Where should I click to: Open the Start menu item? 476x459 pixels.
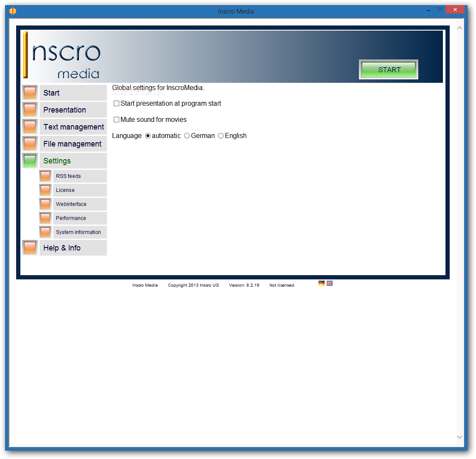click(73, 93)
